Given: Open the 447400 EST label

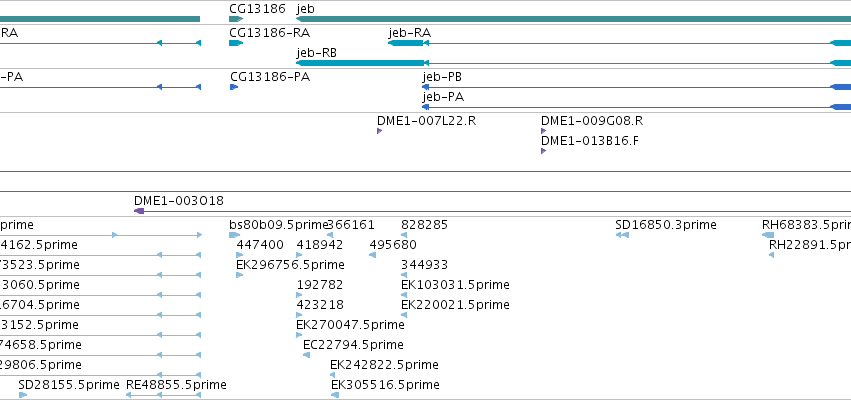Looking at the screenshot, I should (x=260, y=245).
